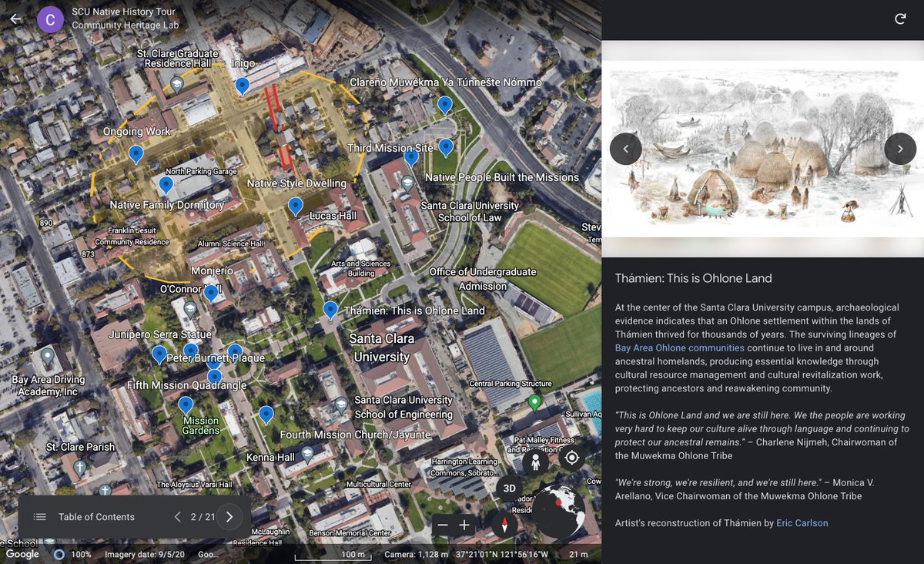Select the Fourth Mission Church/Jayunte pin
The width and height of the screenshot is (924, 564).
pyautogui.click(x=266, y=415)
